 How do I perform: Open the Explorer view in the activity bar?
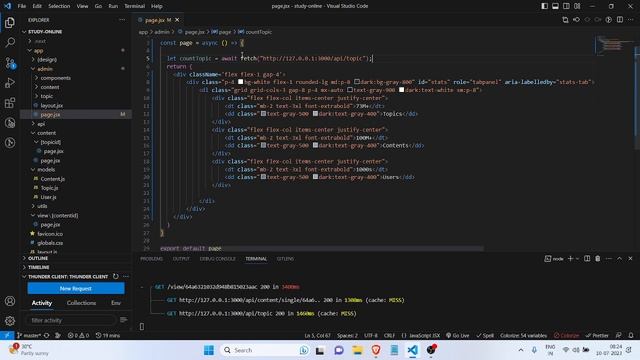pyautogui.click(x=10, y=22)
